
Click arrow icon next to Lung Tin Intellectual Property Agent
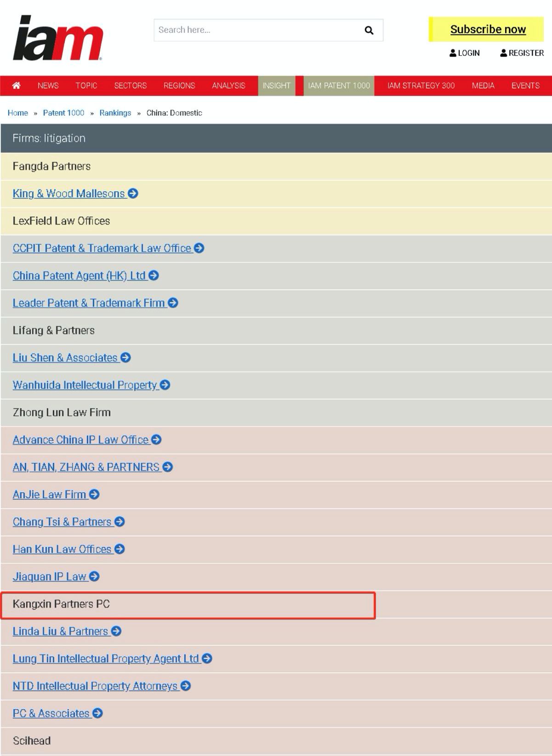(x=207, y=658)
